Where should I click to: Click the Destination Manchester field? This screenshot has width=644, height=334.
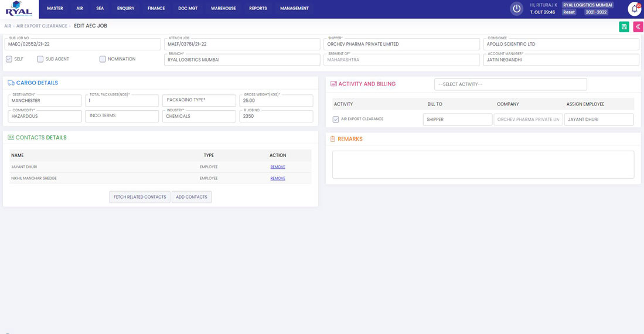45,101
